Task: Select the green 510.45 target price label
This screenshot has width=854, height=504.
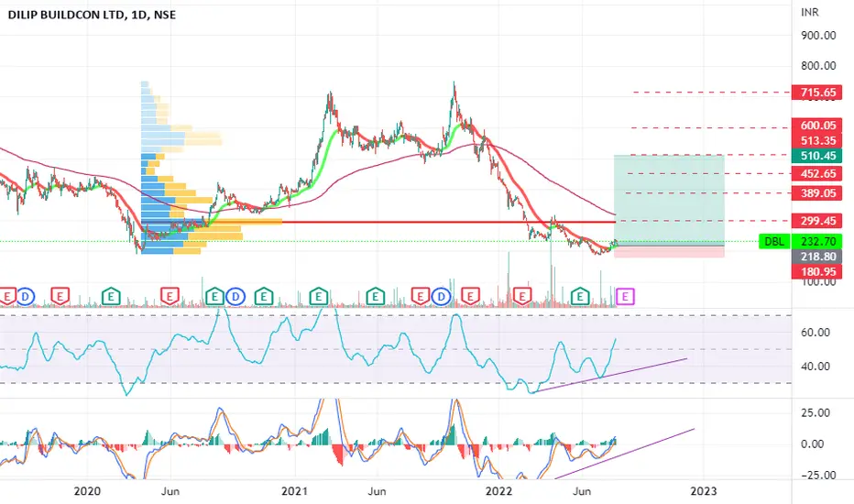Action: (817, 156)
